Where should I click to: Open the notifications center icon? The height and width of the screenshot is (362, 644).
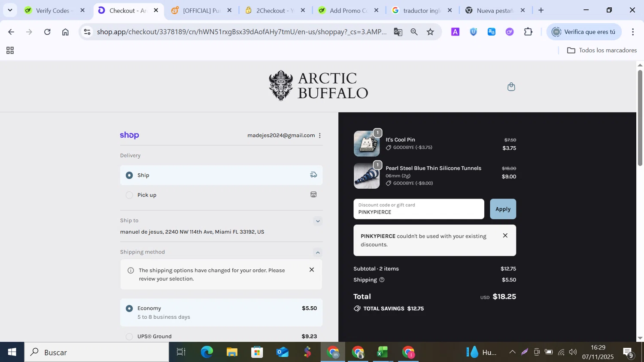(x=628, y=352)
